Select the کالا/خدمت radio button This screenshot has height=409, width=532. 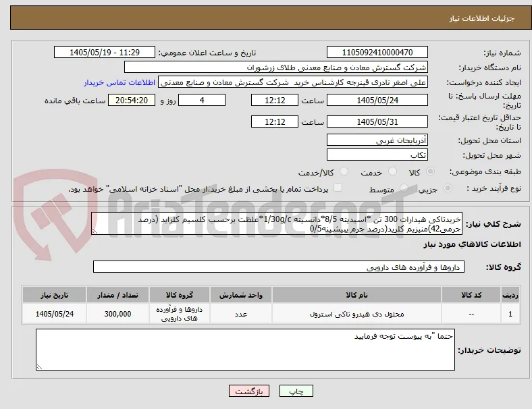click(x=344, y=171)
